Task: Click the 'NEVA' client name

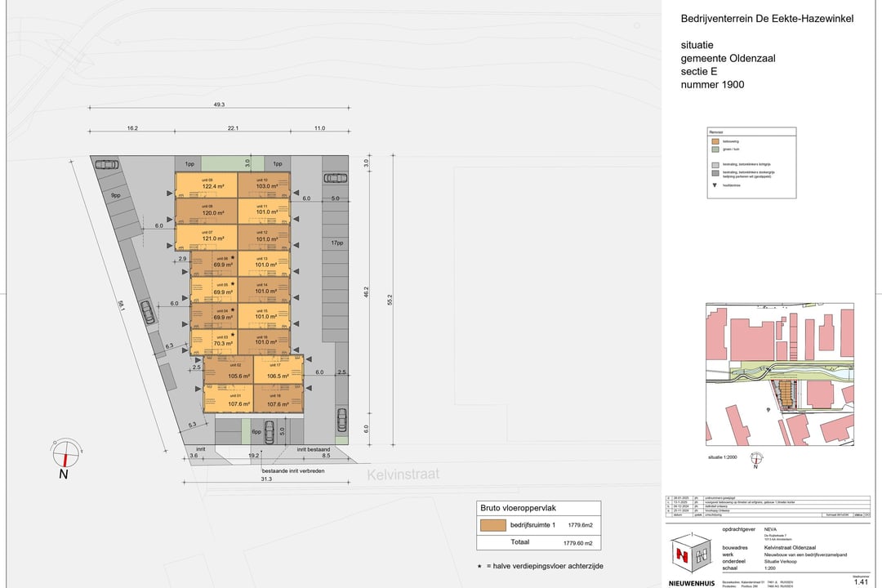Action: coord(770,529)
